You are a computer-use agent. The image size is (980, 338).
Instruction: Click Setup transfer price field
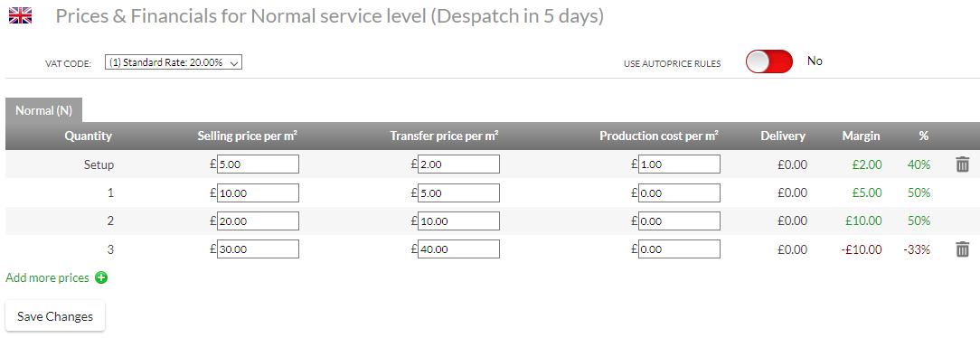[458, 164]
